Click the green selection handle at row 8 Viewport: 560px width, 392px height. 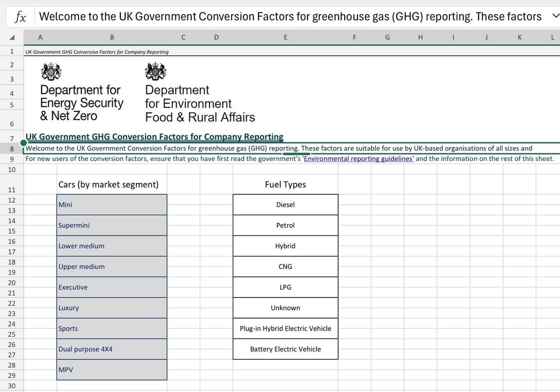pyautogui.click(x=24, y=143)
